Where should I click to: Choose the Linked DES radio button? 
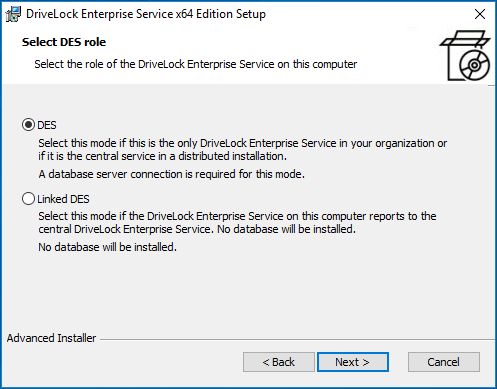tap(28, 199)
